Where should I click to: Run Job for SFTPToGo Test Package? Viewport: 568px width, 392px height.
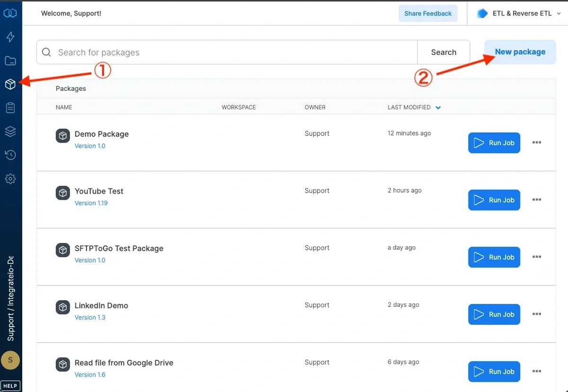(494, 257)
